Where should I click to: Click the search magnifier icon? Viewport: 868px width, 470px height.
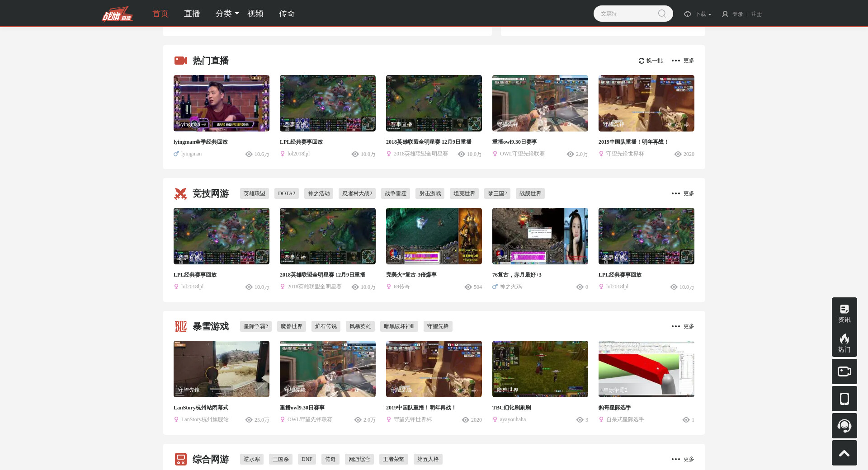(662, 14)
